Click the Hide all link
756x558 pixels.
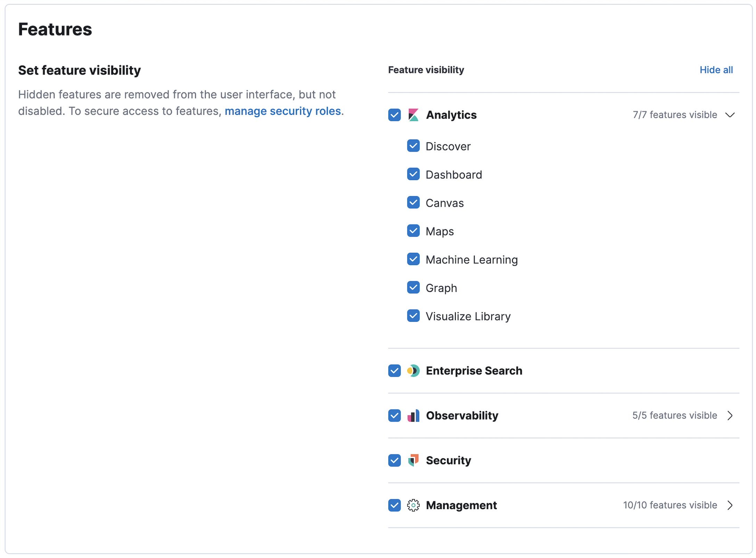click(716, 70)
